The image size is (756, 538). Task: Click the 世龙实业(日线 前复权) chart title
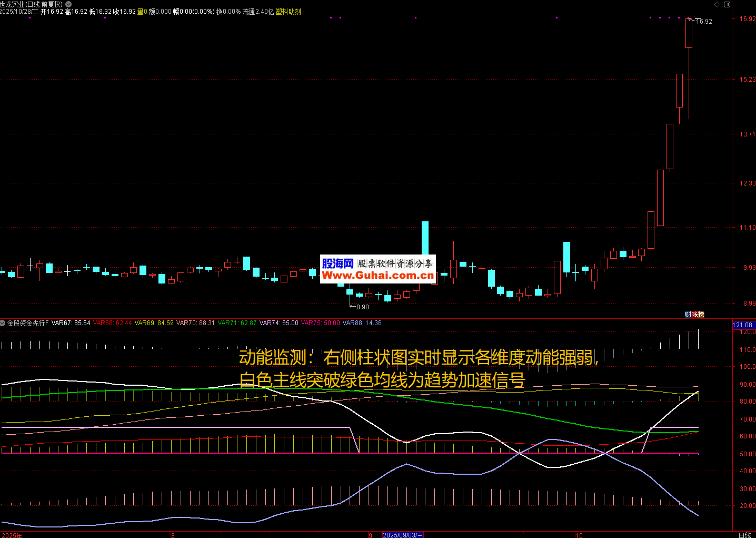coord(32,4)
